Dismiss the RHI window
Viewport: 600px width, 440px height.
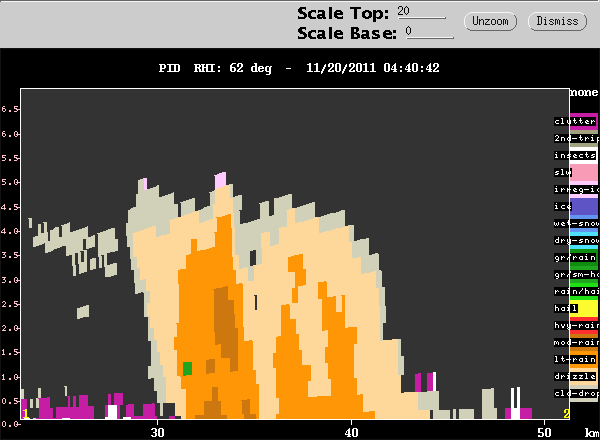point(557,21)
